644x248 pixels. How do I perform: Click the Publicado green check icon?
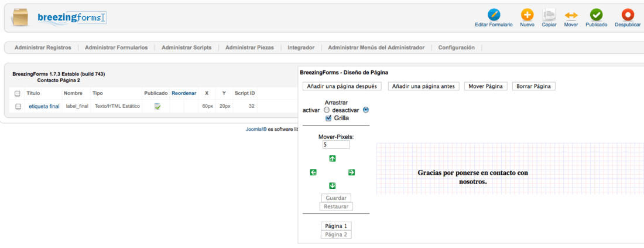597,15
